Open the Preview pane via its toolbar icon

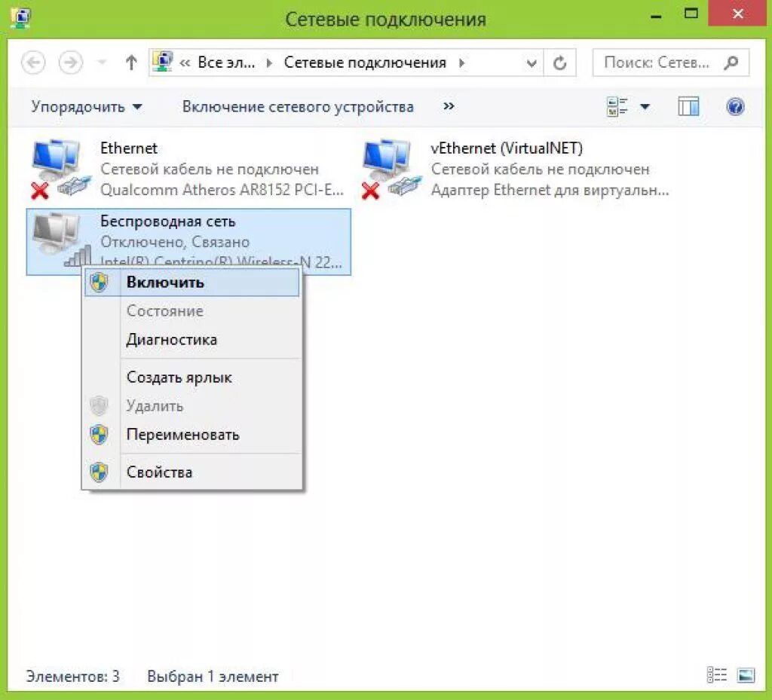tap(688, 106)
